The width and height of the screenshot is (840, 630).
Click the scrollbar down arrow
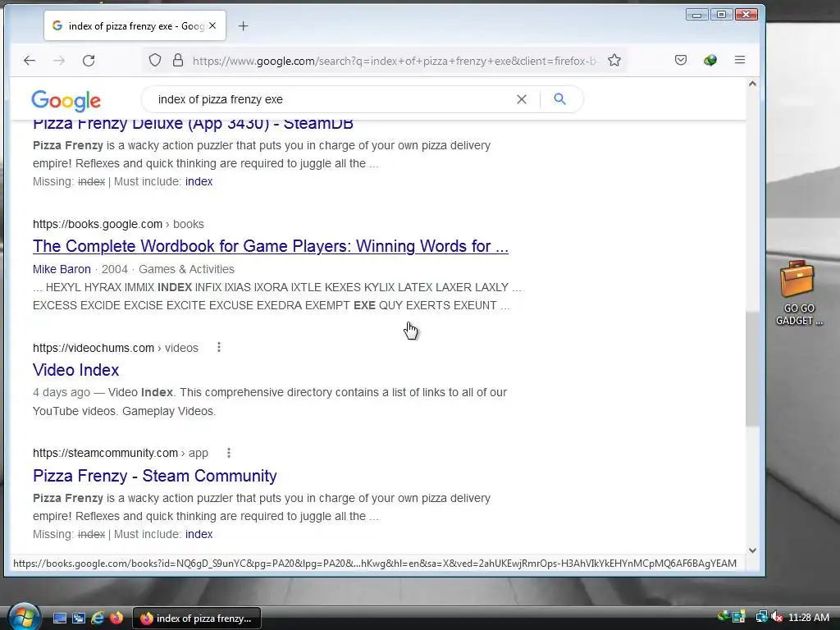(752, 550)
